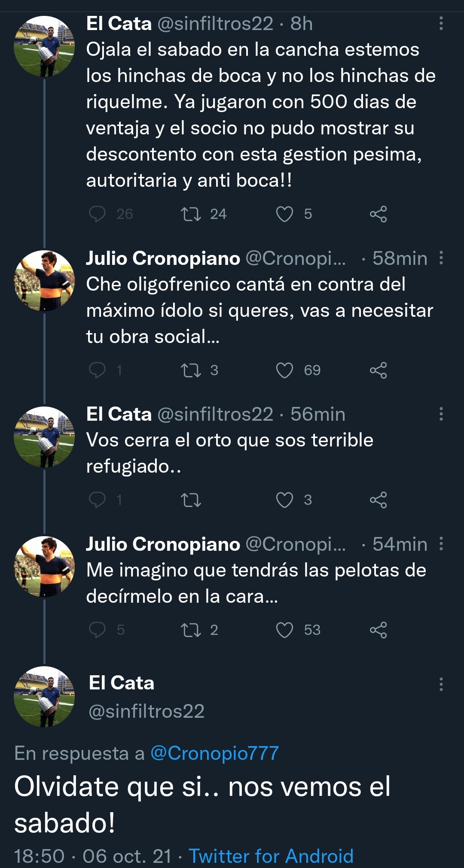Share Julio's 58min tweet

coord(378,370)
